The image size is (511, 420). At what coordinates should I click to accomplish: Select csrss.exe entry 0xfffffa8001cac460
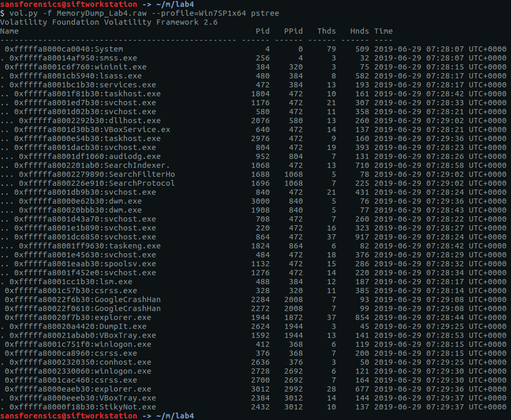tap(71, 380)
